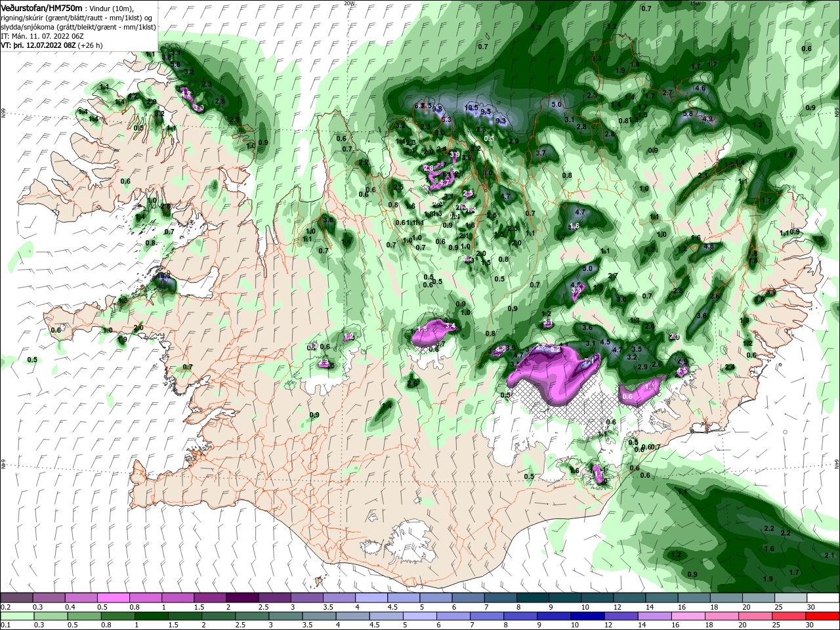Click the '15W' longitude label

click(x=696, y=3)
